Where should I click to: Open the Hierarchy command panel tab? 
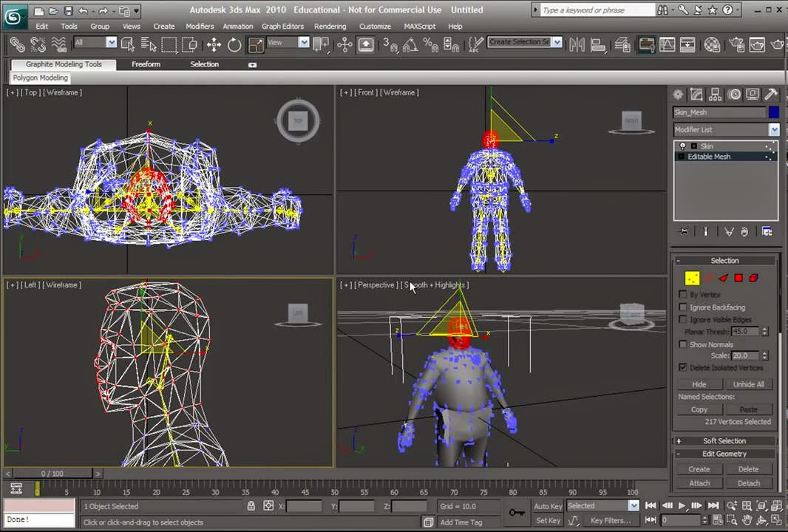[x=716, y=95]
